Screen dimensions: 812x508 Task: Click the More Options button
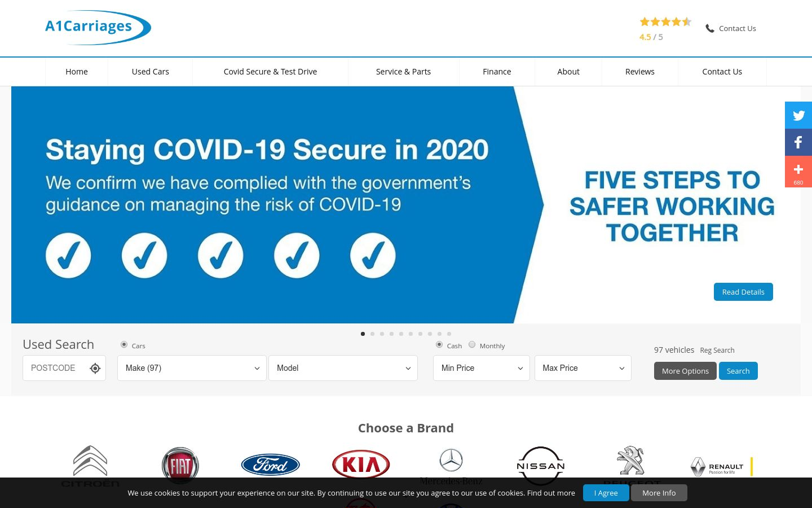(685, 371)
